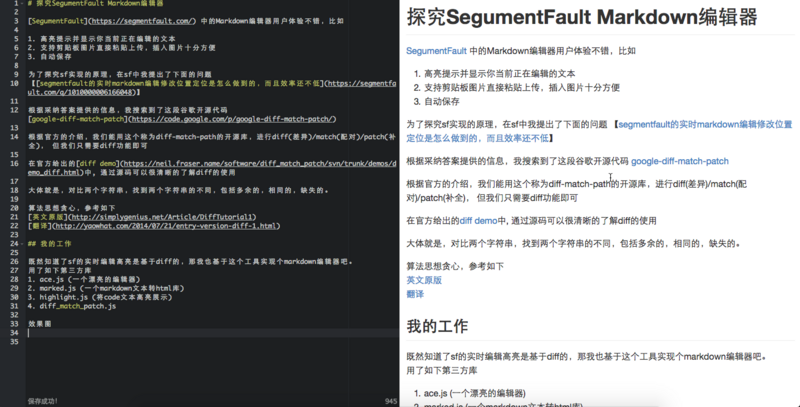Open the 英文原版 link in preview
Screen dimensions: 800x407
pos(424,280)
